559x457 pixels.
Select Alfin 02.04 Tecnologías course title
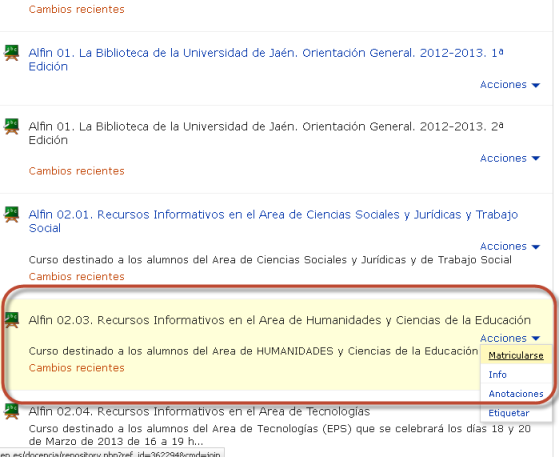pos(199,411)
